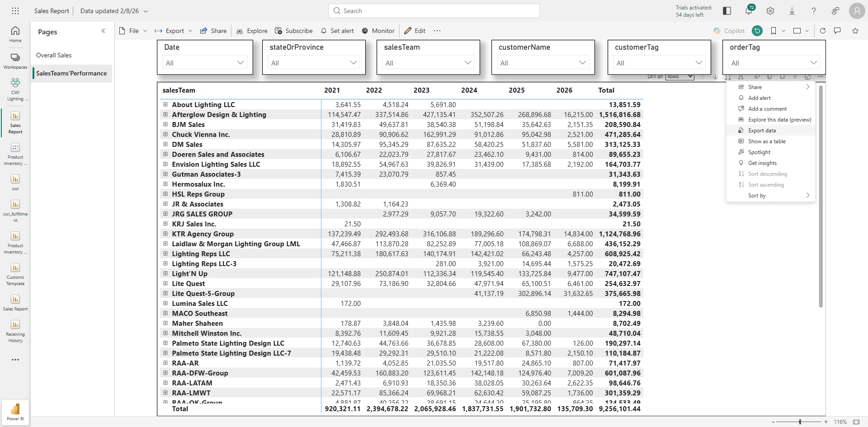
Task: Click the Edit button in the toolbar
Action: [x=415, y=31]
